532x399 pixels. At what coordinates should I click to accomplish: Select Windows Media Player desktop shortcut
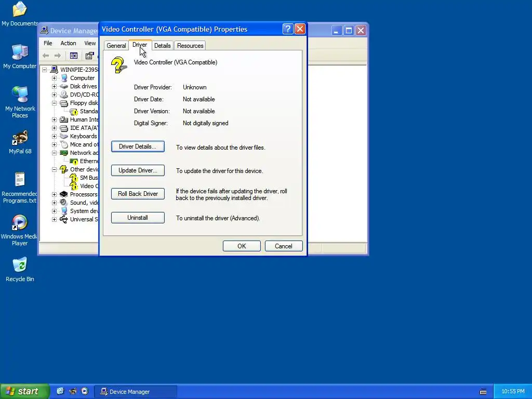coord(20,230)
